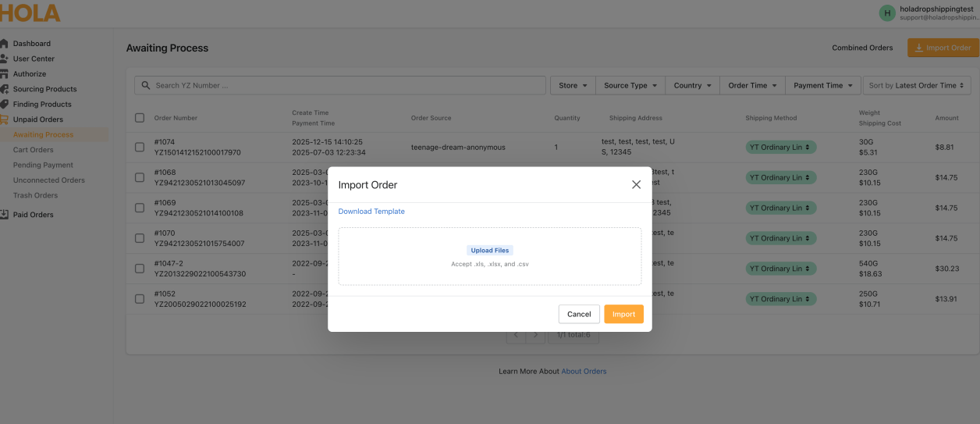Click the user avatar H icon
Screen dimensions: 980x424
point(887,12)
